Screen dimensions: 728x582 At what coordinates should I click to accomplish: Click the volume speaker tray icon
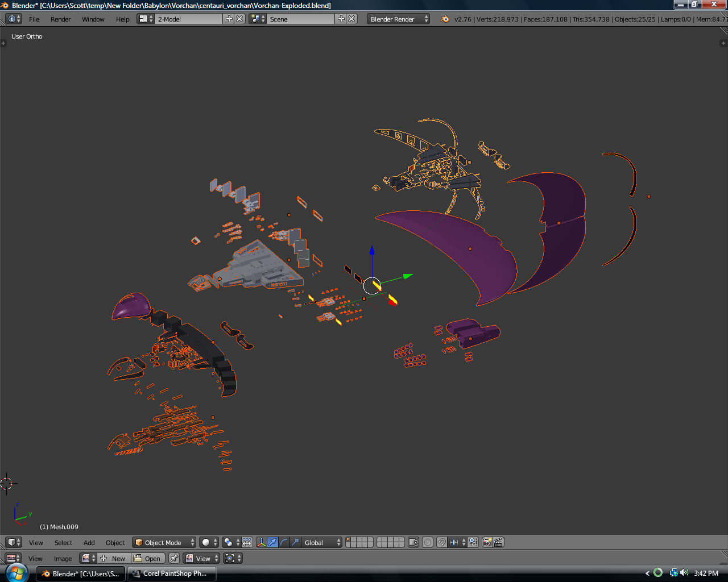pyautogui.click(x=684, y=573)
